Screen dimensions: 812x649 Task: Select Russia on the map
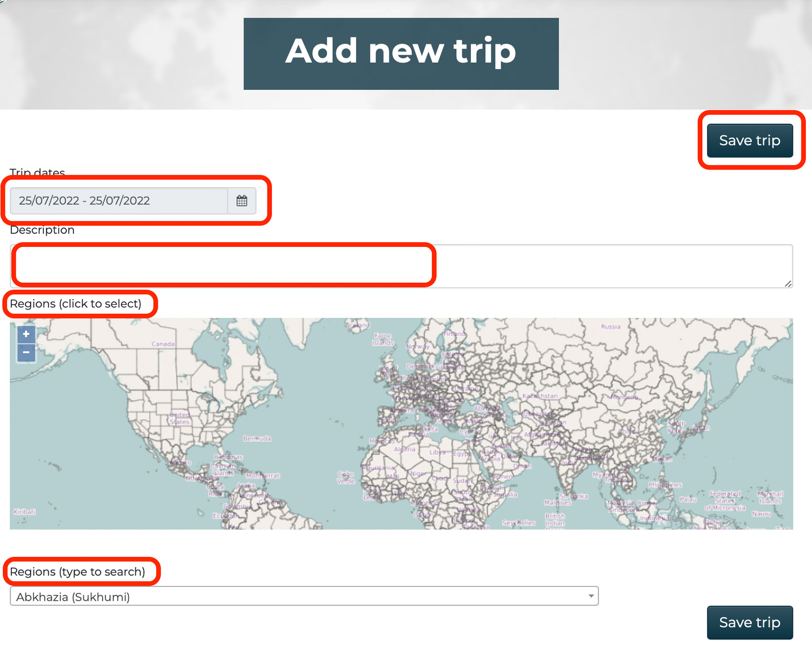pos(610,327)
